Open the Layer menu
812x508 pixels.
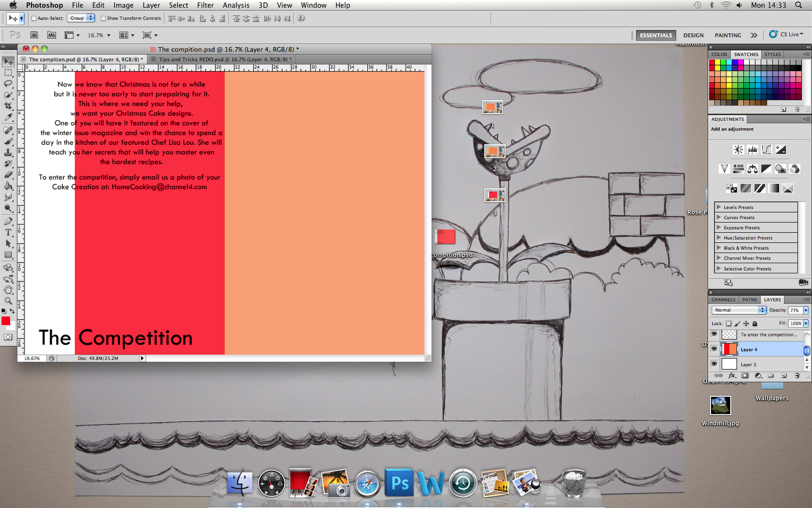pyautogui.click(x=151, y=5)
